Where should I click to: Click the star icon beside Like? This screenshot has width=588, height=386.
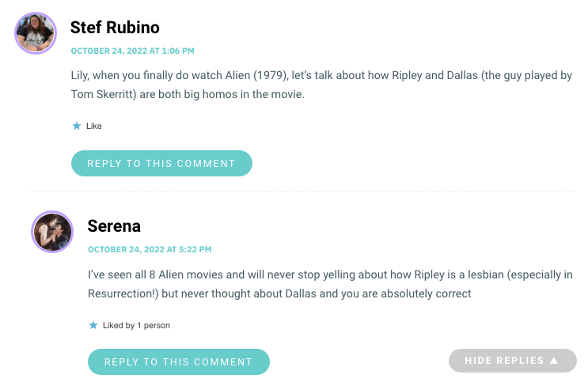(77, 126)
